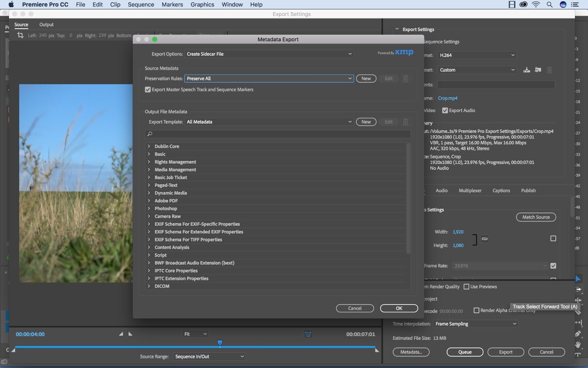Image resolution: width=588 pixels, height=368 pixels.
Task: Select the Slip tool icon
Action: point(578,323)
